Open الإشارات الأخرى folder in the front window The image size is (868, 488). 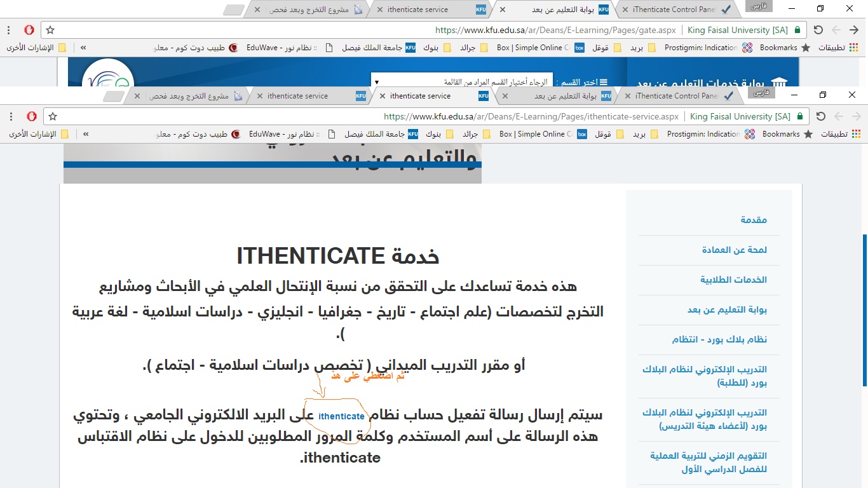pyautogui.click(x=39, y=134)
